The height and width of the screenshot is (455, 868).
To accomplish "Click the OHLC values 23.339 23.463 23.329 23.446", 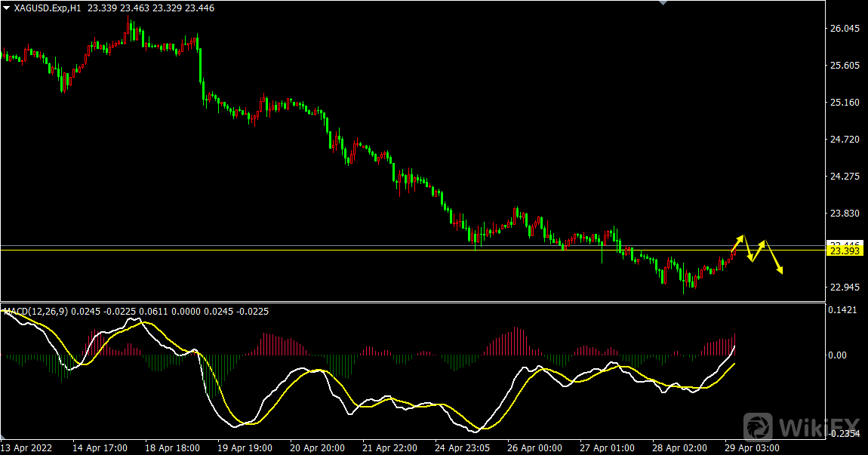I will point(150,8).
